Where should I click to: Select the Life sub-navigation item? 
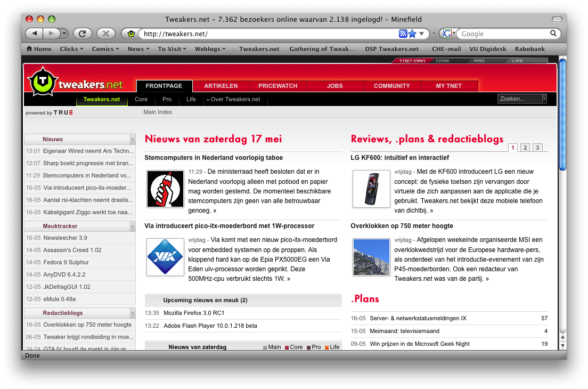191,100
